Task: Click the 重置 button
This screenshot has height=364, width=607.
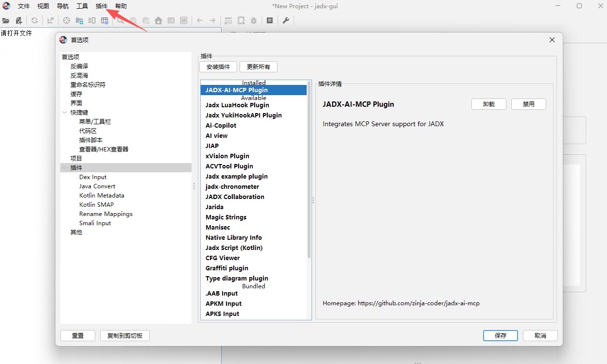Action: pyautogui.click(x=78, y=335)
